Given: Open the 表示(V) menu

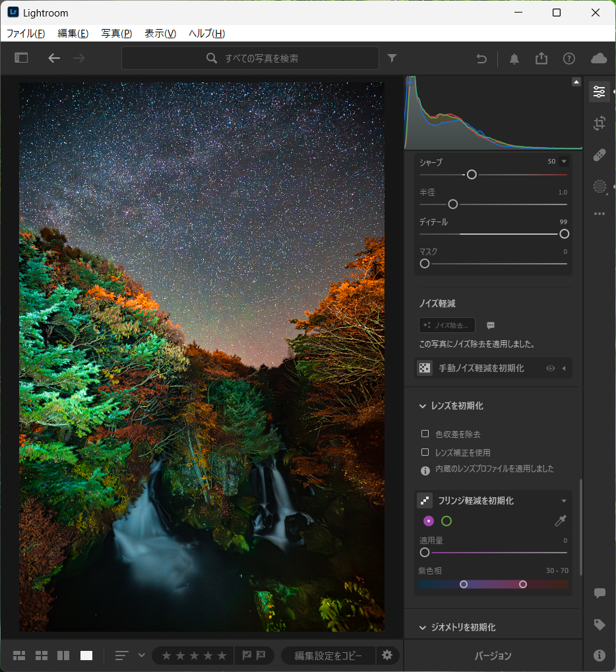Looking at the screenshot, I should click(160, 34).
